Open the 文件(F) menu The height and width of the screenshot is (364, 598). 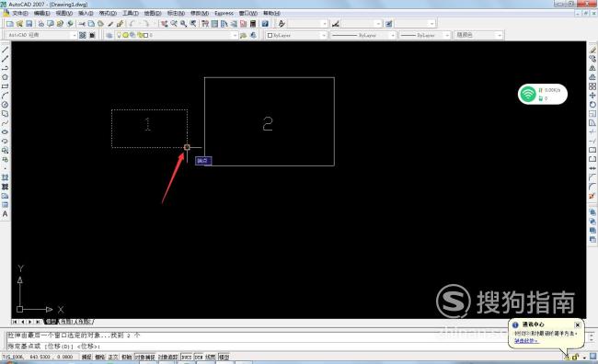point(20,14)
